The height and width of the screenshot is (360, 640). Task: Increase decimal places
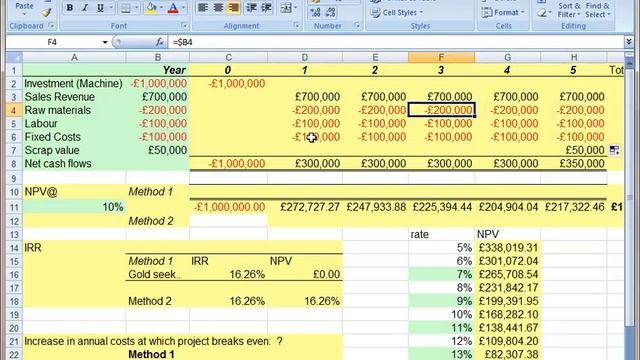click(315, 13)
